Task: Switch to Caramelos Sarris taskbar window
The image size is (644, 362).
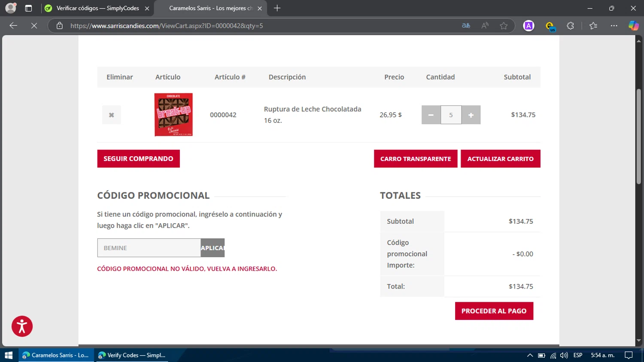Action: click(56, 355)
